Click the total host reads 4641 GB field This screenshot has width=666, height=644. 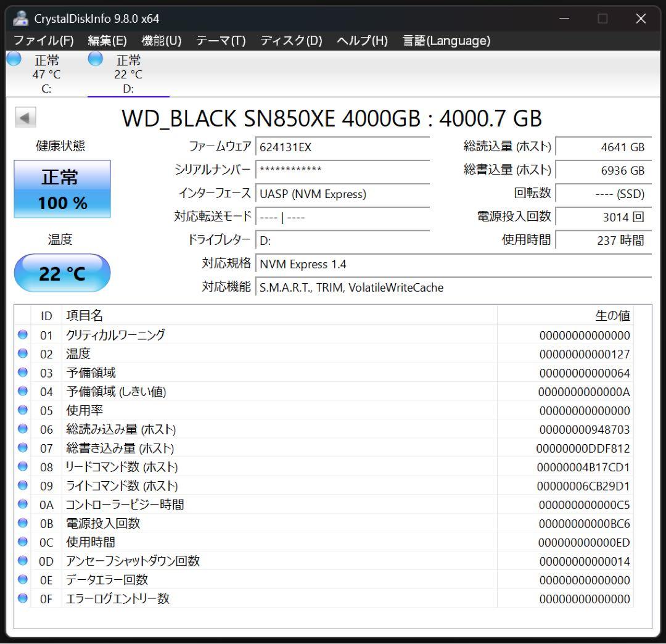point(604,147)
